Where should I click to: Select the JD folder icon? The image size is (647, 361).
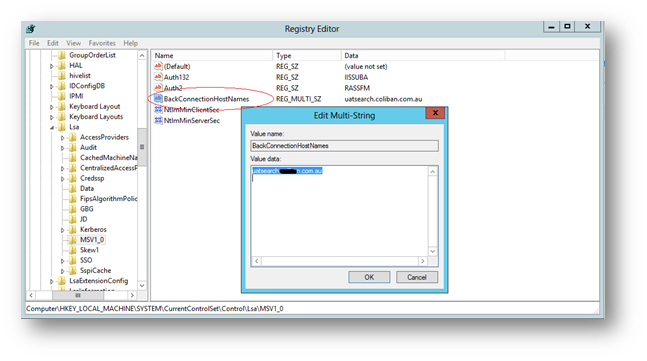point(73,219)
